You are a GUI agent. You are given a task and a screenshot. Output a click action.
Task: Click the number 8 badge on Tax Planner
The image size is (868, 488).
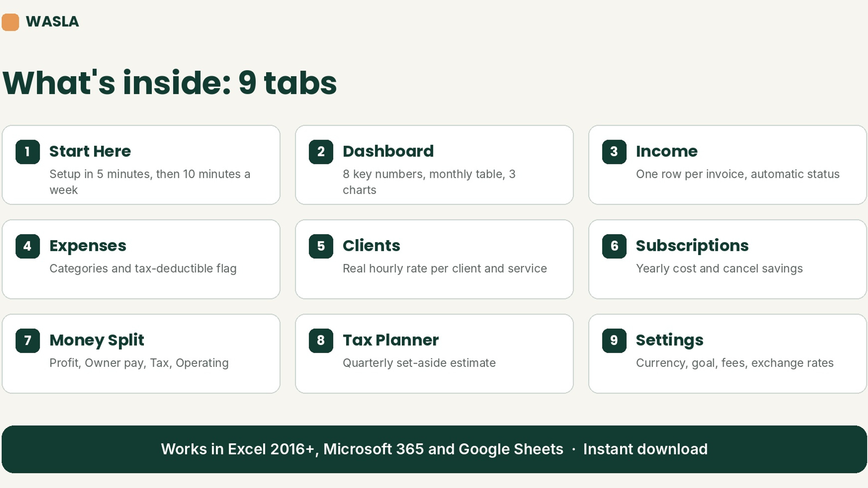[321, 341]
